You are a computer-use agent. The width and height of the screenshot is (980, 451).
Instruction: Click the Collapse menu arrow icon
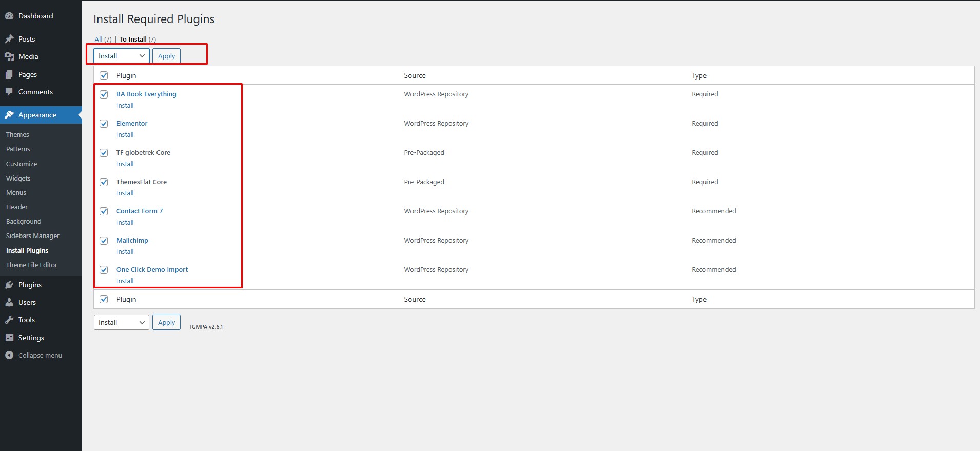[9, 355]
